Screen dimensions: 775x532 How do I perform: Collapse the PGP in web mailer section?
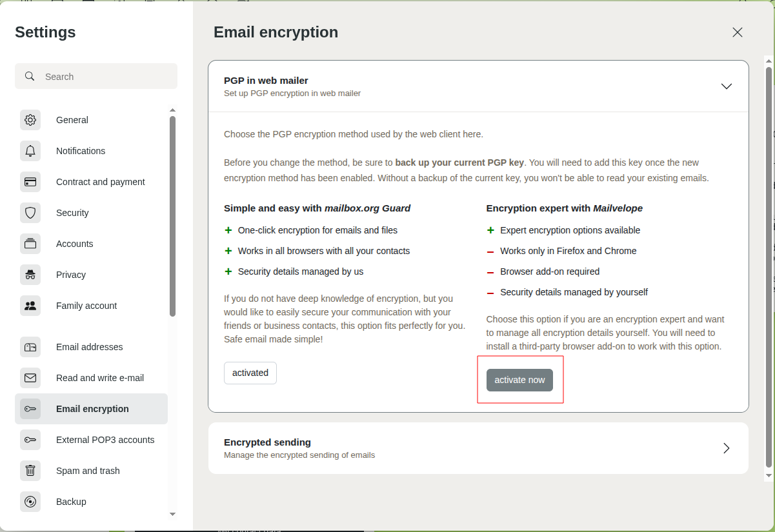click(x=727, y=86)
